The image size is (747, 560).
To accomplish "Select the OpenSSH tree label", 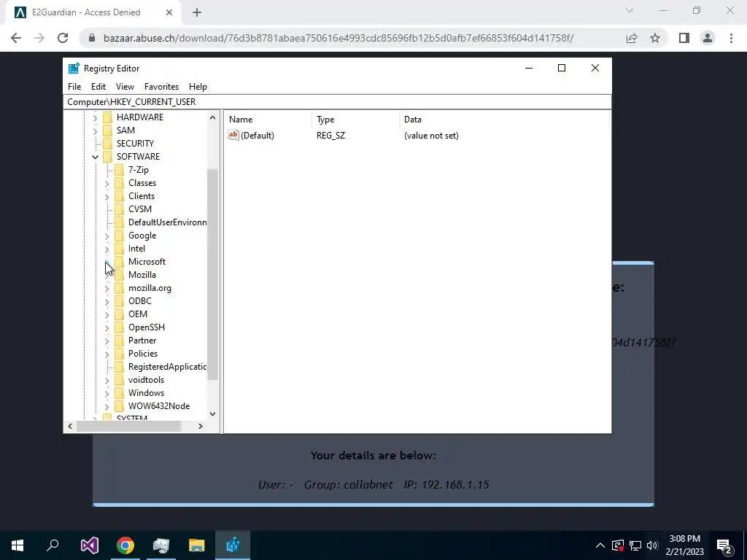I will tap(146, 327).
